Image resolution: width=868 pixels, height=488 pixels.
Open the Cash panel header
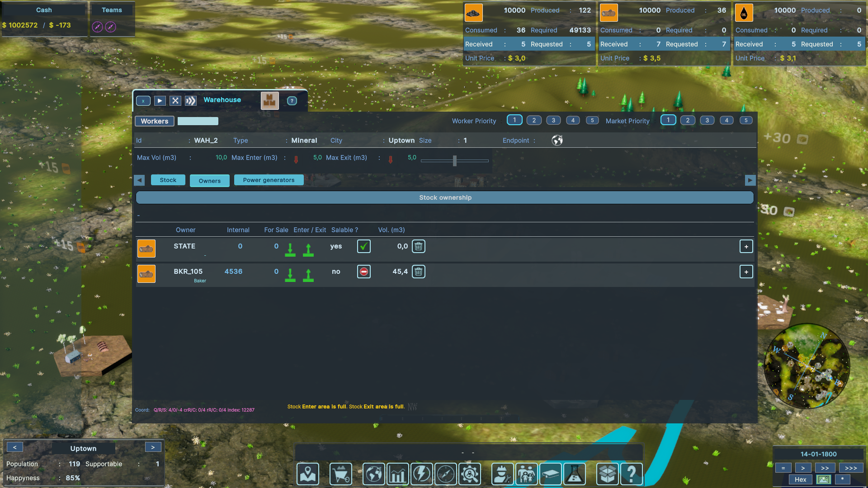(44, 10)
